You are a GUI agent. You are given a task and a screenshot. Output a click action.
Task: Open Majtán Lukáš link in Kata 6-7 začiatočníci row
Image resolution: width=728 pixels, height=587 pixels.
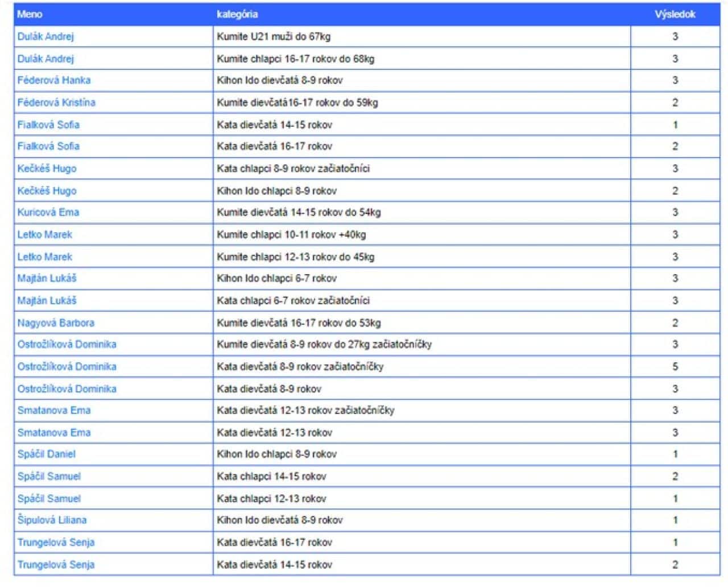point(47,300)
